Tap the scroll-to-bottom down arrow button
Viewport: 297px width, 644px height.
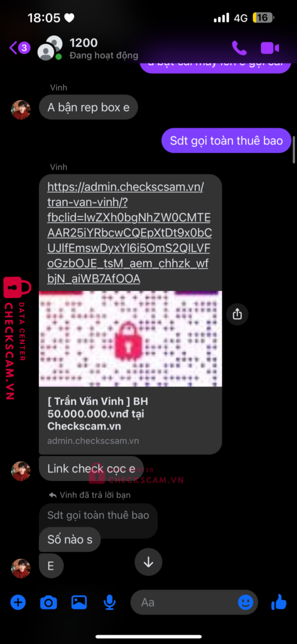click(148, 562)
